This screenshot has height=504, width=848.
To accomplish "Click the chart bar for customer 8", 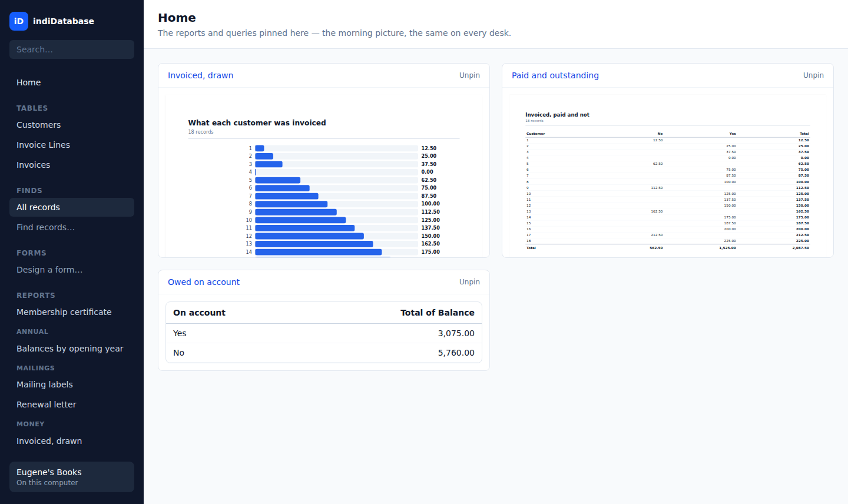I will [291, 204].
